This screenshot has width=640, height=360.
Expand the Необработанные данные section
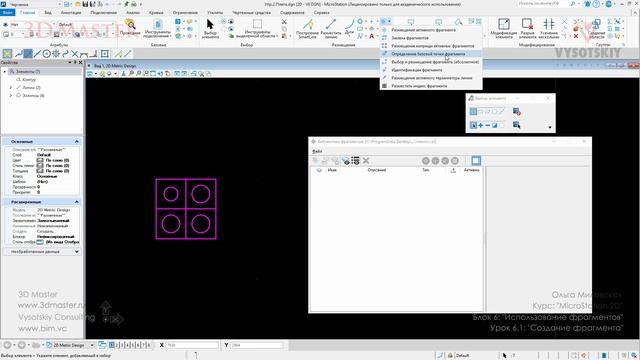(77, 251)
